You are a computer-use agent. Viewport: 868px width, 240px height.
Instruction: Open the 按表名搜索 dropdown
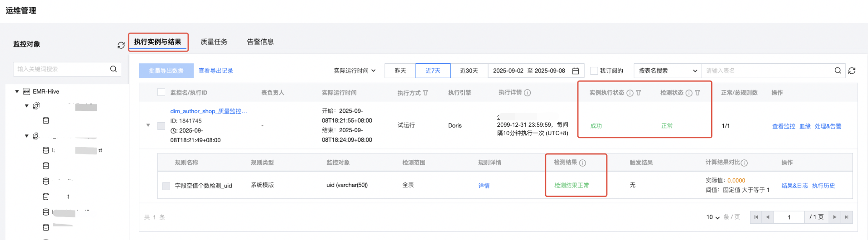pyautogui.click(x=667, y=71)
